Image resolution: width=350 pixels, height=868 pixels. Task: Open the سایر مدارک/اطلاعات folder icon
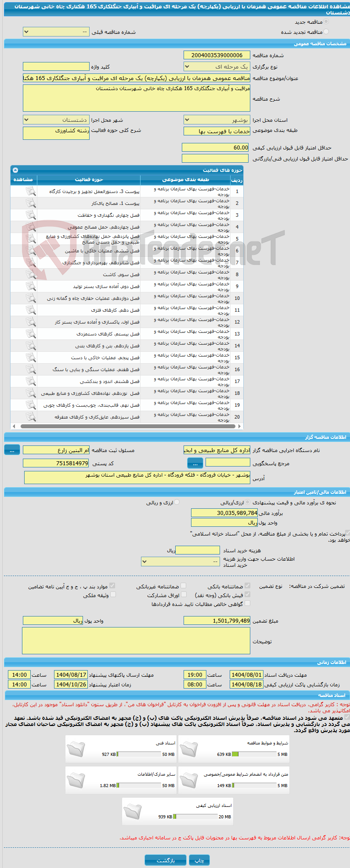pyautogui.click(x=76, y=780)
